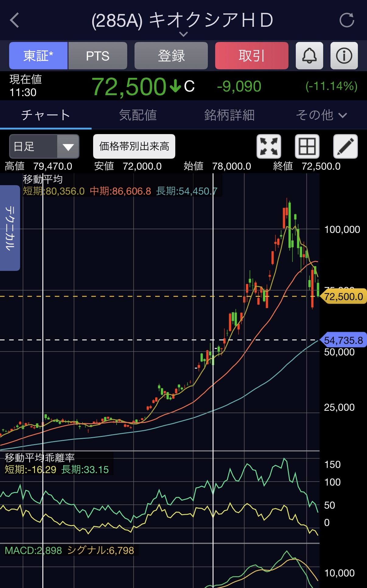
Task: Toggle 価格帯別出来高 volume-by-price display
Action: (x=134, y=146)
